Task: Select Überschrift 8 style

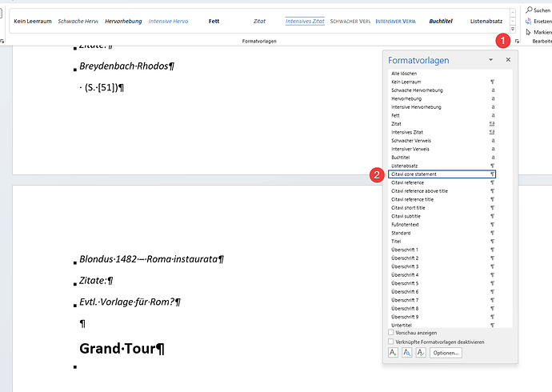Action: coord(442,308)
